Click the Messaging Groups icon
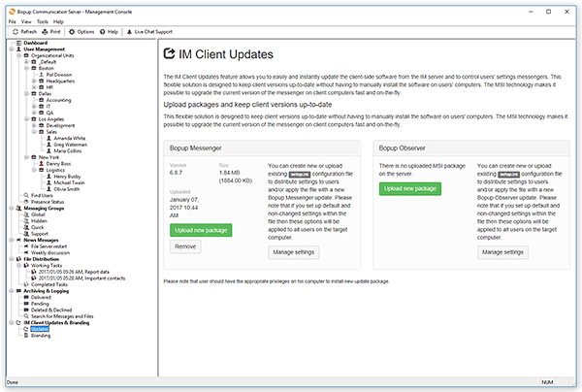The height and width of the screenshot is (392, 582). click(x=19, y=208)
